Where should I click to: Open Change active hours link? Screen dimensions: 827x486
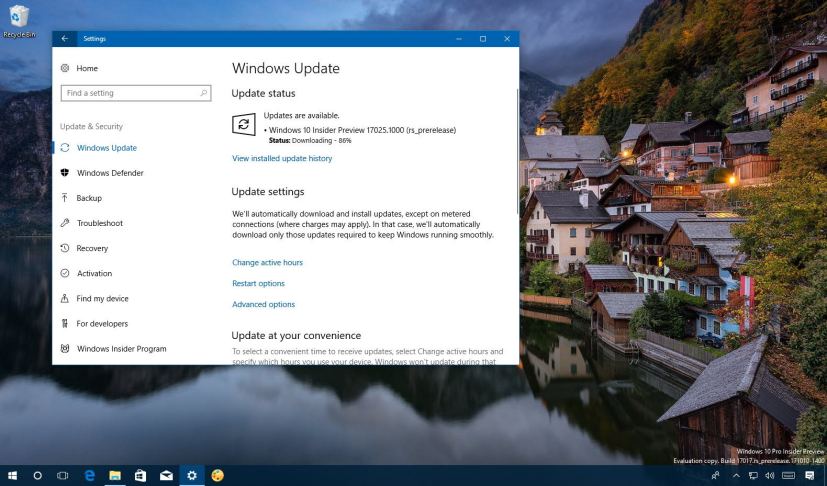pyautogui.click(x=267, y=262)
